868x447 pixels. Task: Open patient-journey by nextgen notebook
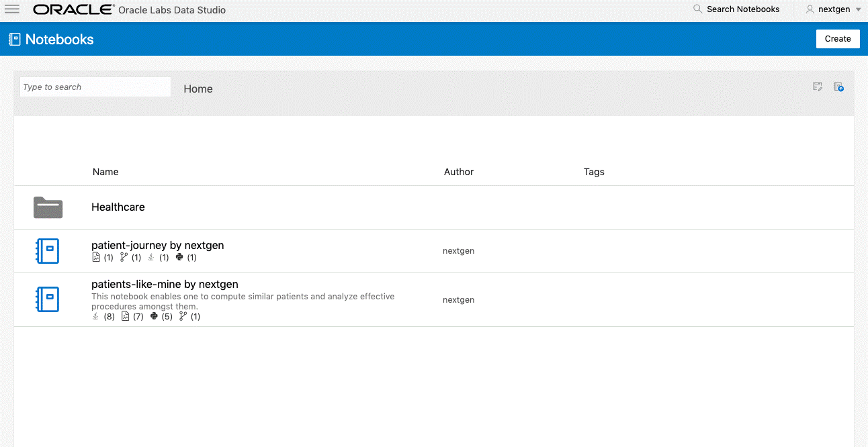[158, 245]
